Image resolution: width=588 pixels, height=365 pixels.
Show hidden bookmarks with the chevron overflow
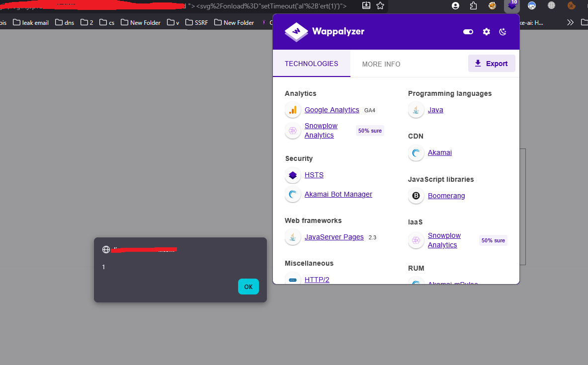(x=571, y=22)
